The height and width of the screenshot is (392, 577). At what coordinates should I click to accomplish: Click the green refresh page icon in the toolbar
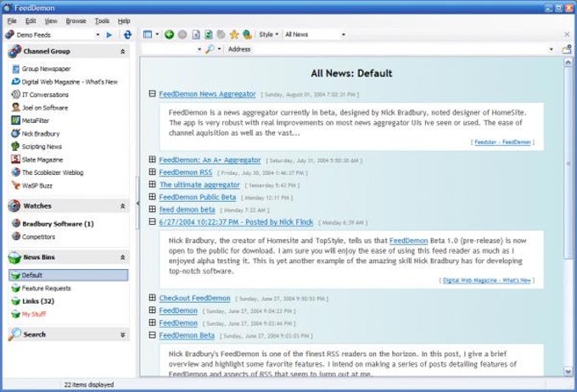[208, 35]
